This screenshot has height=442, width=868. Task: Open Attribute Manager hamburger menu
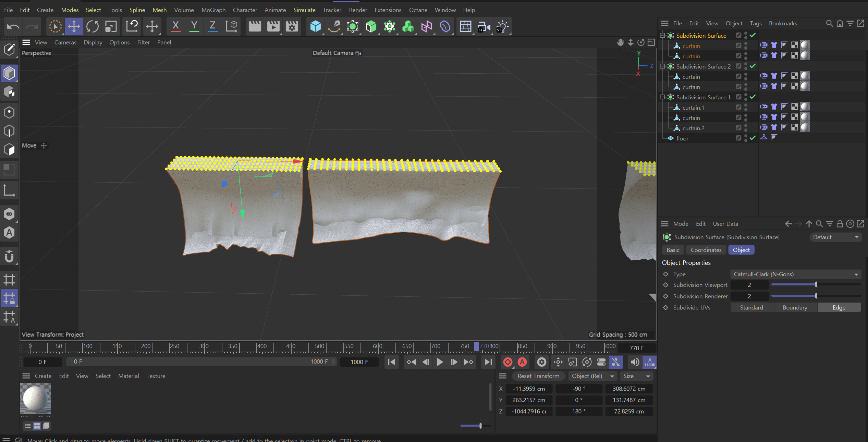tap(664, 224)
